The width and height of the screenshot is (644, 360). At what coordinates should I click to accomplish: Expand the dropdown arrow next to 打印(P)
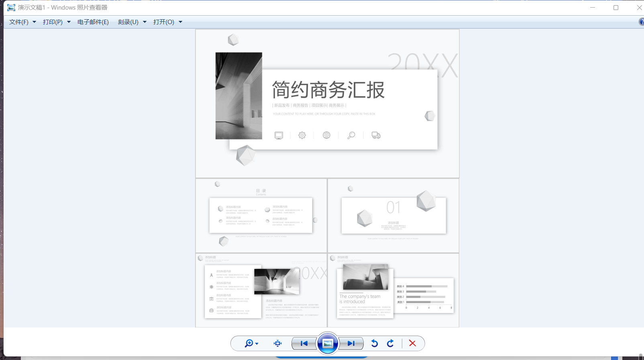click(69, 22)
